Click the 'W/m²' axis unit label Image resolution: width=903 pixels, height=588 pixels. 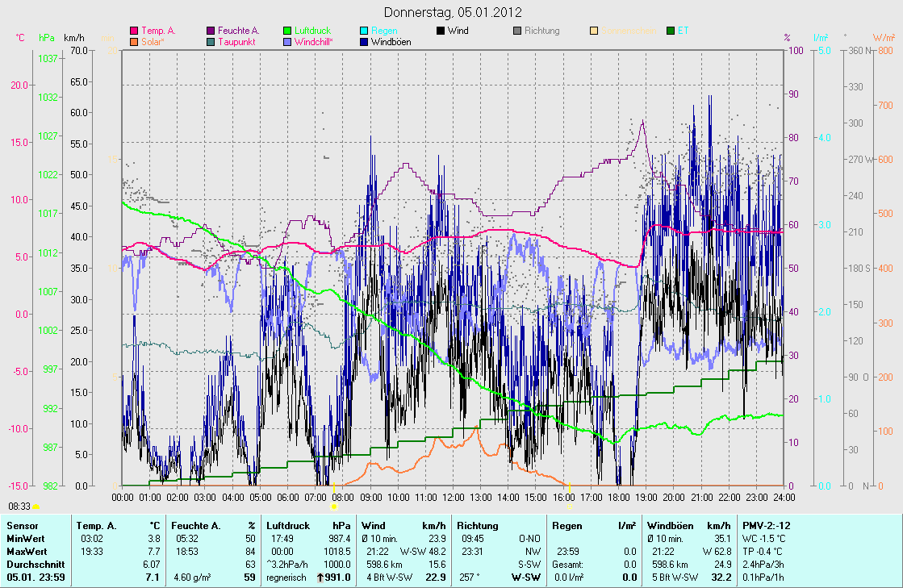[x=884, y=38]
